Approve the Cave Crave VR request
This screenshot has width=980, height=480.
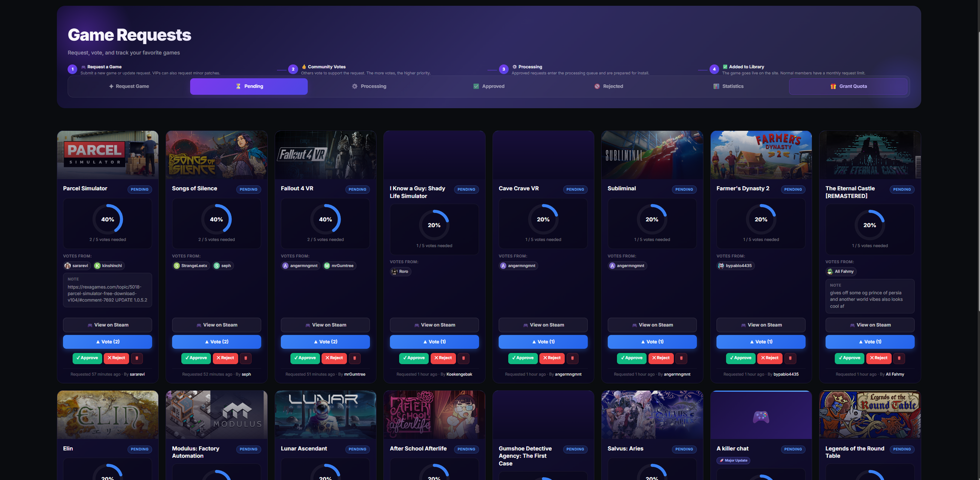tap(523, 358)
